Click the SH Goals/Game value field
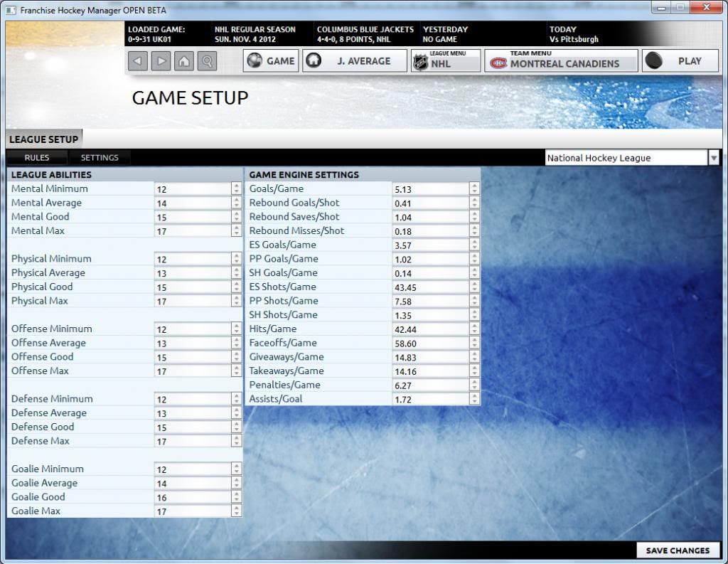The width and height of the screenshot is (728, 564). click(x=430, y=272)
